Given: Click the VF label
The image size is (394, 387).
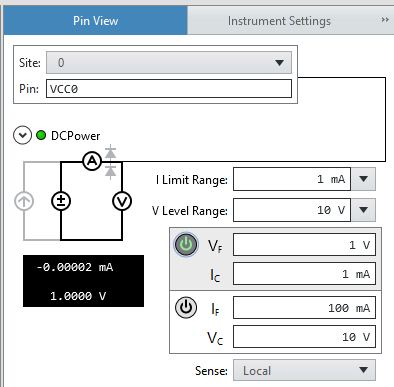Looking at the screenshot, I should [215, 246].
